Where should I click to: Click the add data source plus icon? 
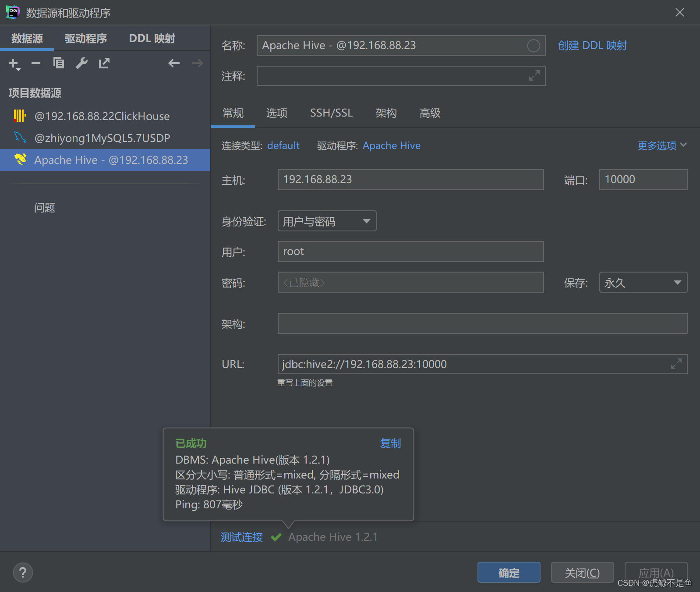[x=14, y=64]
